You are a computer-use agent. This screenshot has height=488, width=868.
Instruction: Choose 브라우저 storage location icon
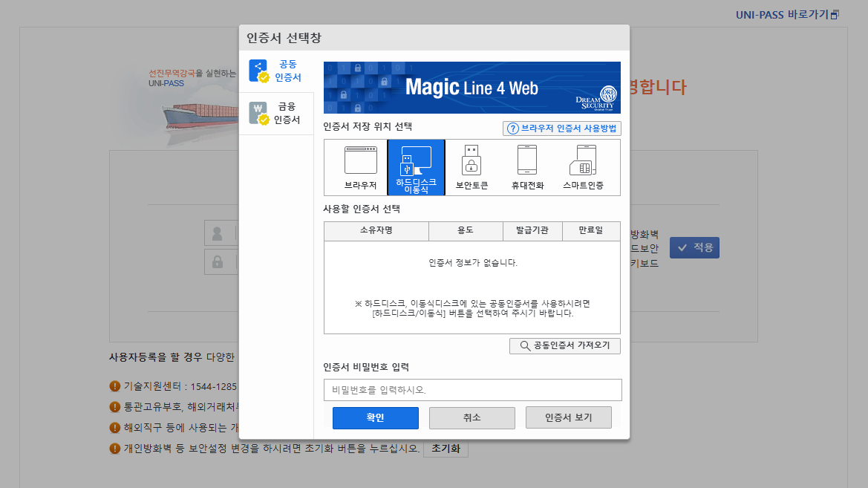[x=360, y=167]
